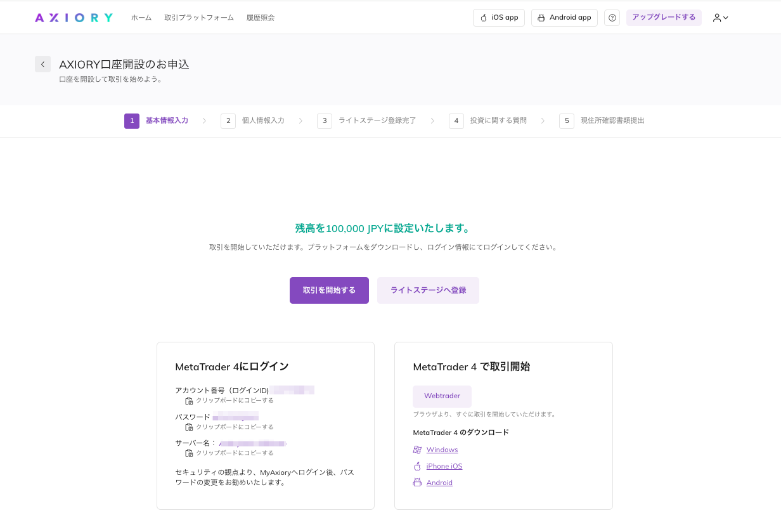Click アップグレードする button
The width and height of the screenshot is (781, 532).
[x=664, y=18]
